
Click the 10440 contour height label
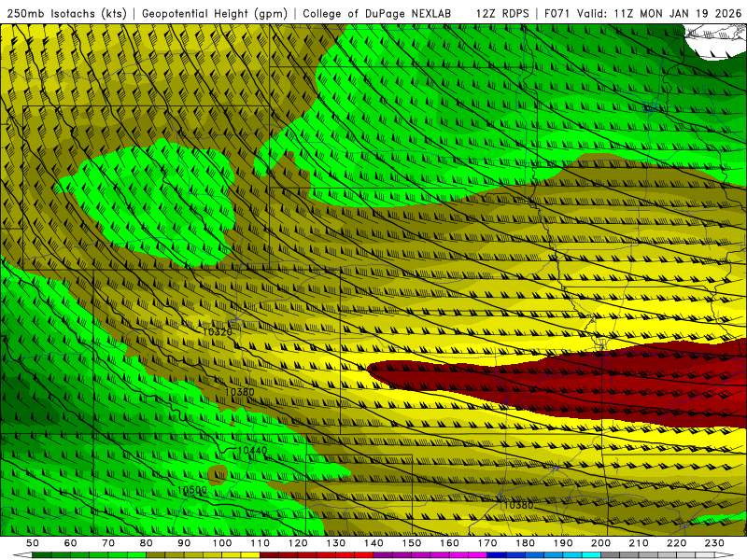tap(251, 450)
